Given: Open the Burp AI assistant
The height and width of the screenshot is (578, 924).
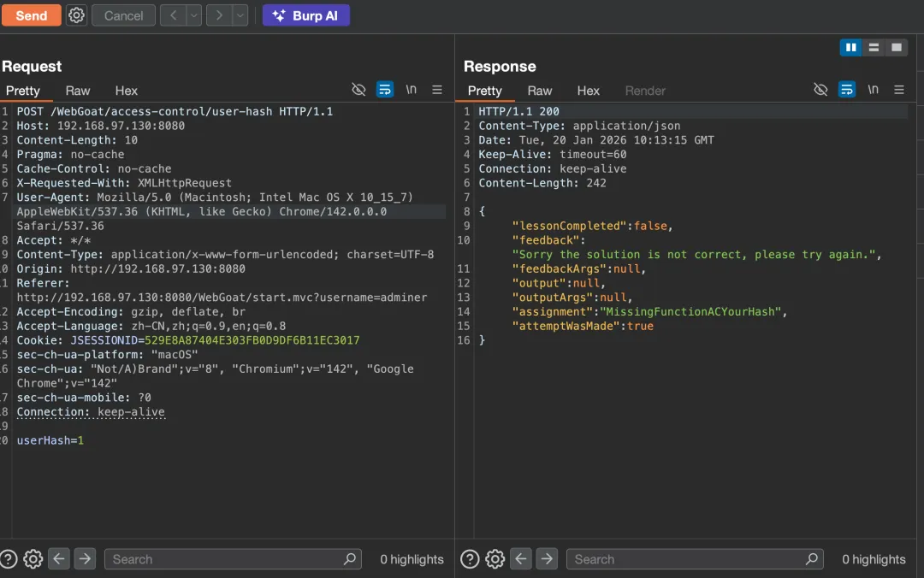Looking at the screenshot, I should (305, 15).
